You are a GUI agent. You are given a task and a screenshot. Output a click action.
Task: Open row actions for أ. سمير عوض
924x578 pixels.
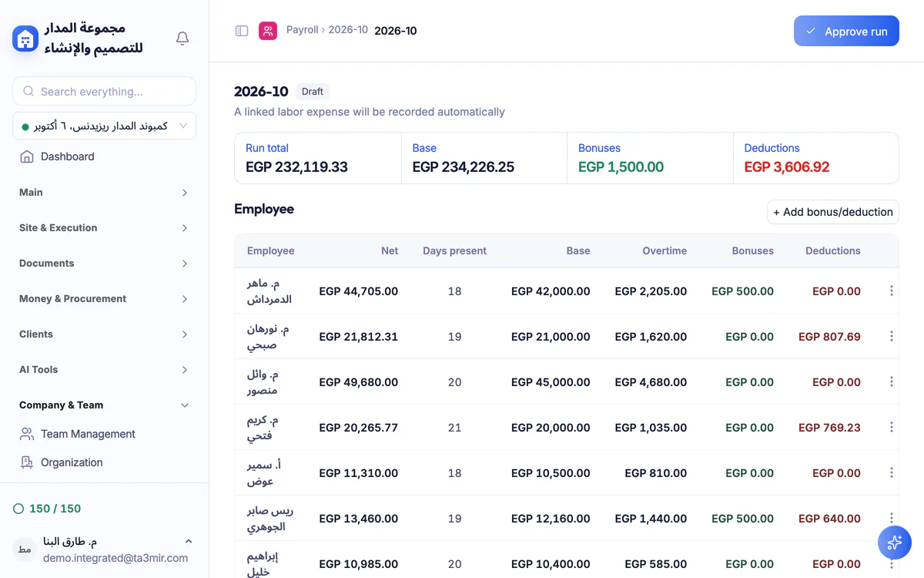[x=892, y=472]
